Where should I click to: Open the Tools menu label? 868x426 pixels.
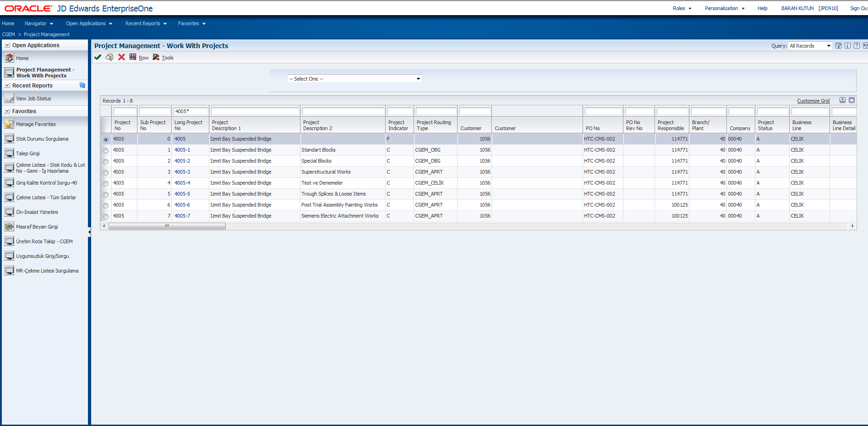point(168,58)
